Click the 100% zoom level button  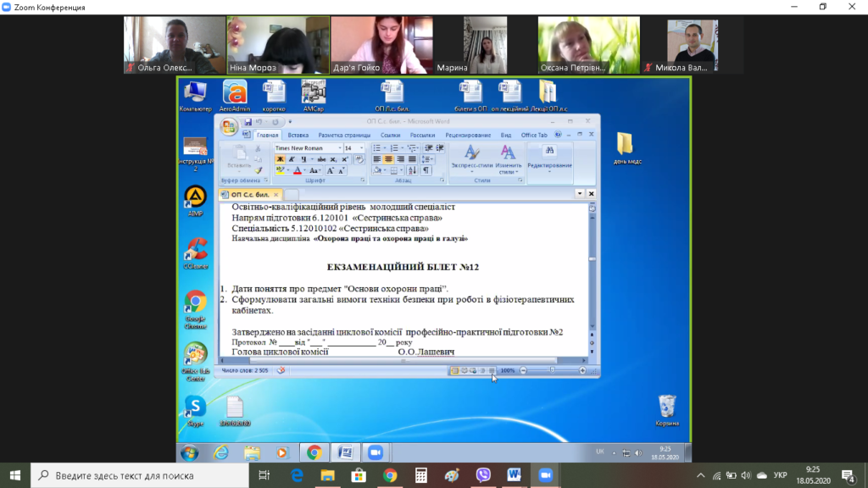(x=507, y=371)
